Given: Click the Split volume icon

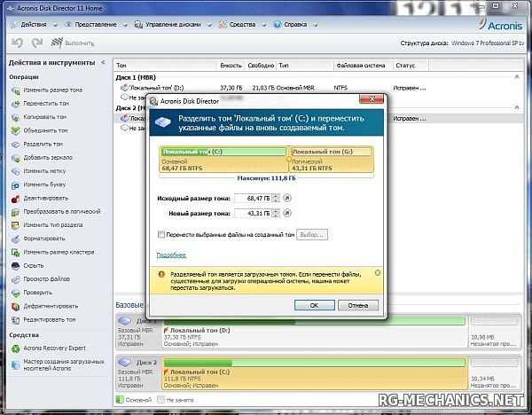Looking at the screenshot, I should tap(16, 145).
